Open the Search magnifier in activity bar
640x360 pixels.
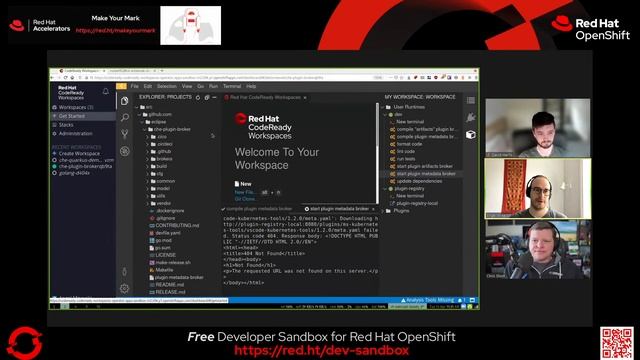[125, 118]
